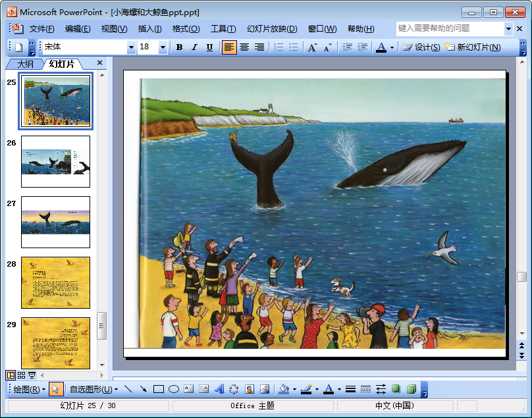Select Center alignment
This screenshot has height=418, width=532.
click(244, 47)
